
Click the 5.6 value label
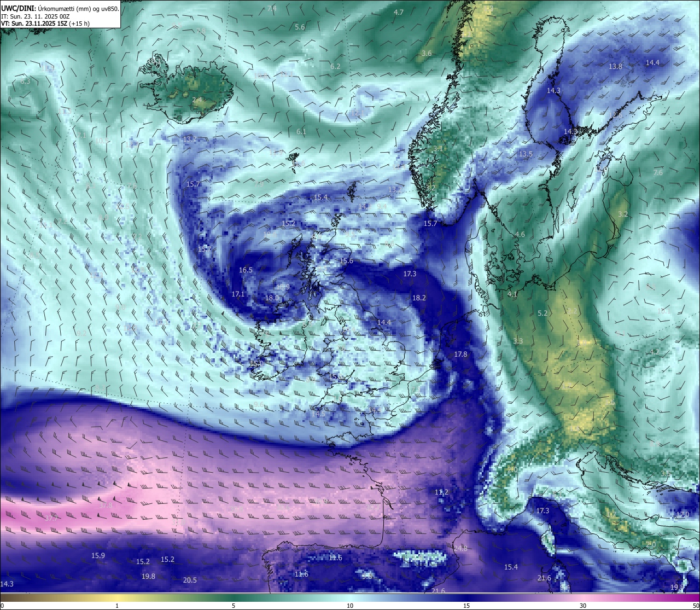coord(300,27)
